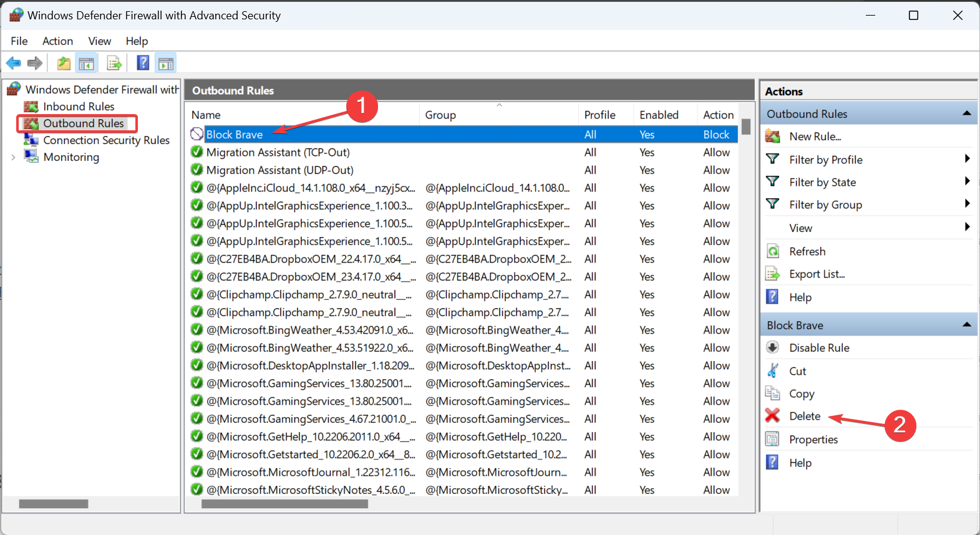The height and width of the screenshot is (535, 980).
Task: Click the Export List icon in the toolbar
Action: (114, 63)
